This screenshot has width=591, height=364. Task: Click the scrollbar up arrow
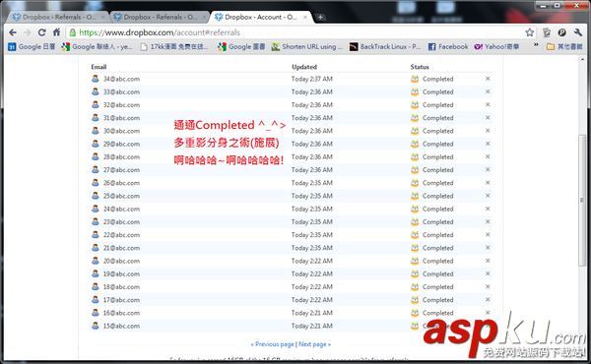point(582,59)
